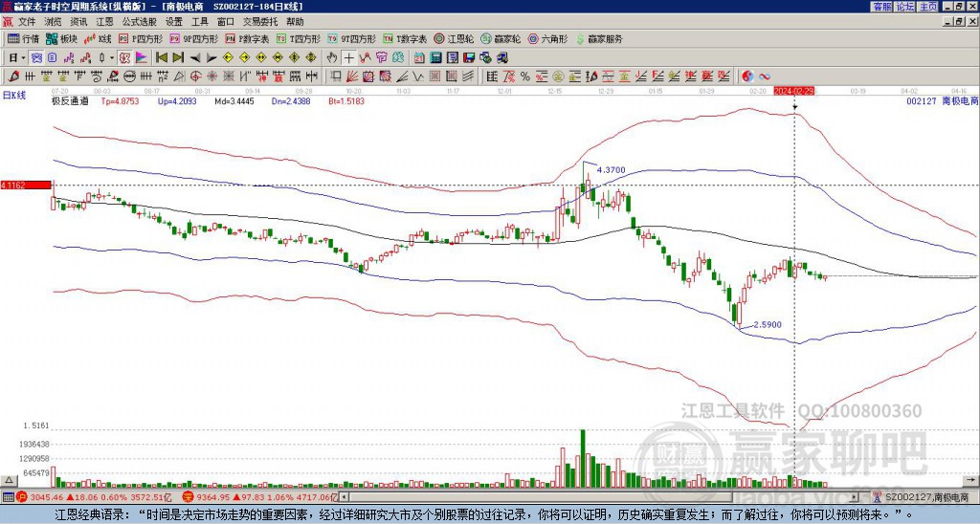Open the 公式选股 menu

(140, 22)
